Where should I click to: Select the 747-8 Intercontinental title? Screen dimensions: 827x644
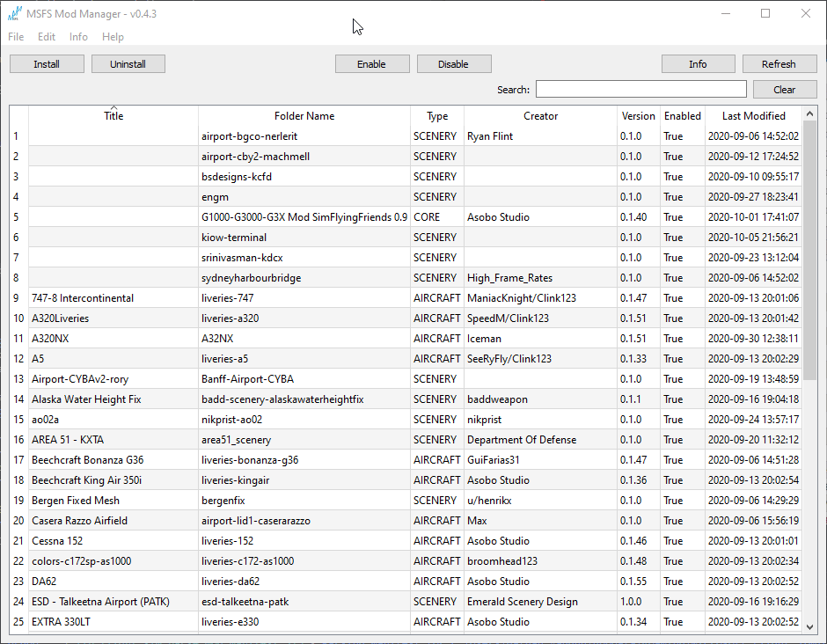point(113,298)
